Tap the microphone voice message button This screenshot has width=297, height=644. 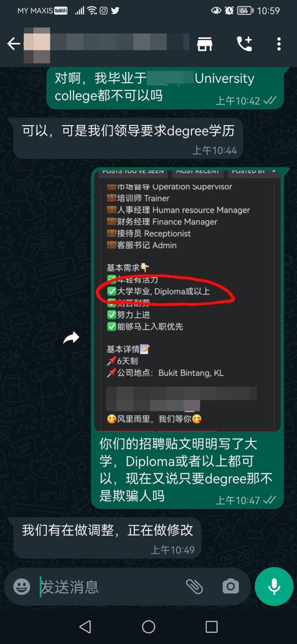tap(274, 586)
